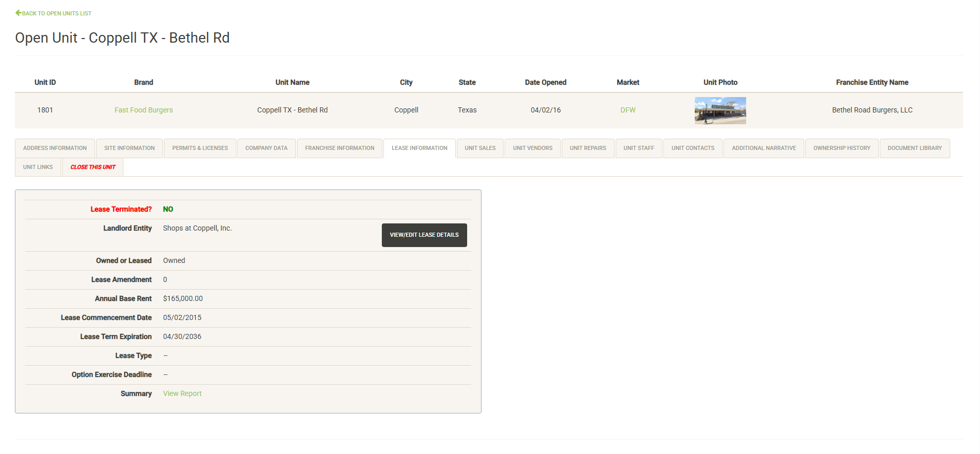Switch to Unit Contacts tab
Screen dimensions: 980x454
click(693, 148)
